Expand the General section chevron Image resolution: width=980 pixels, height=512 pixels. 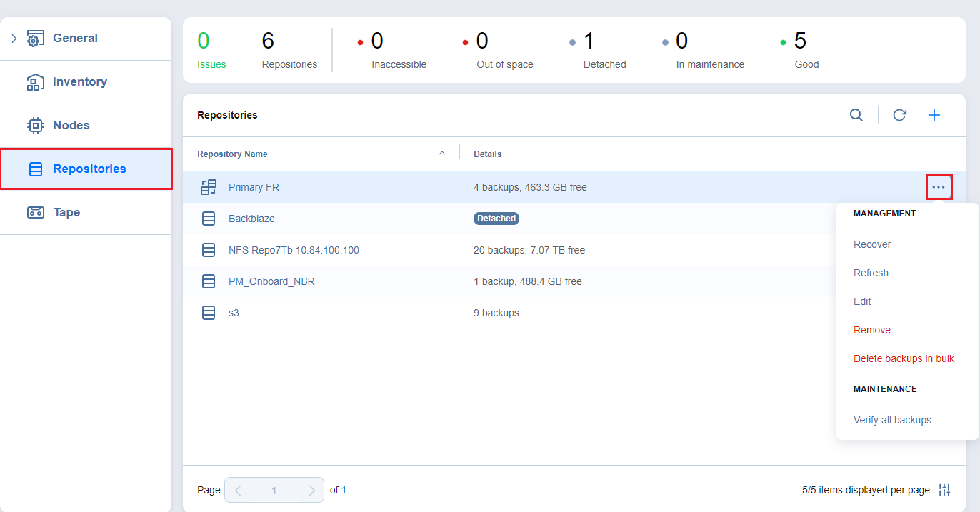pyautogui.click(x=14, y=39)
